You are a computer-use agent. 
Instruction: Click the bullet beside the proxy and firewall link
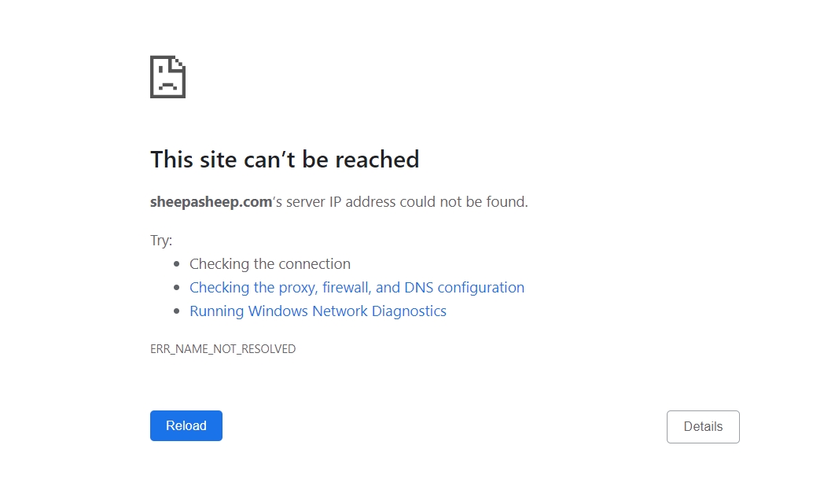(x=177, y=289)
